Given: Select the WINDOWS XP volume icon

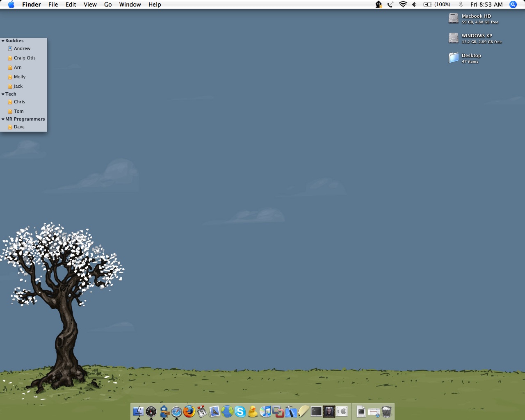Looking at the screenshot, I should 453,38.
